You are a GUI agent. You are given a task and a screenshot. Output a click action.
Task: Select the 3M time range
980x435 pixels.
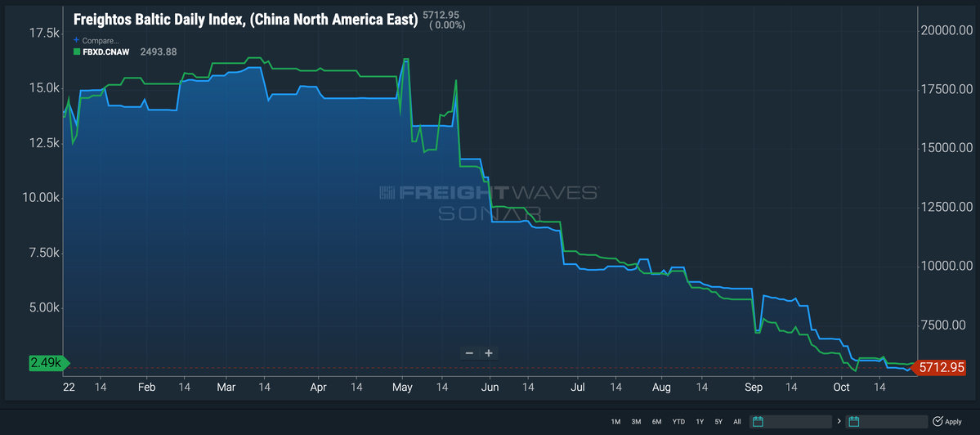click(636, 422)
